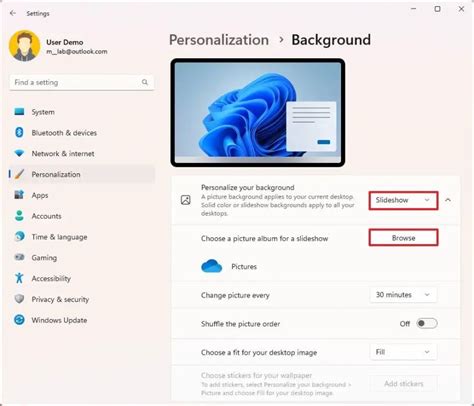Click the Privacy shield icon

(19, 299)
